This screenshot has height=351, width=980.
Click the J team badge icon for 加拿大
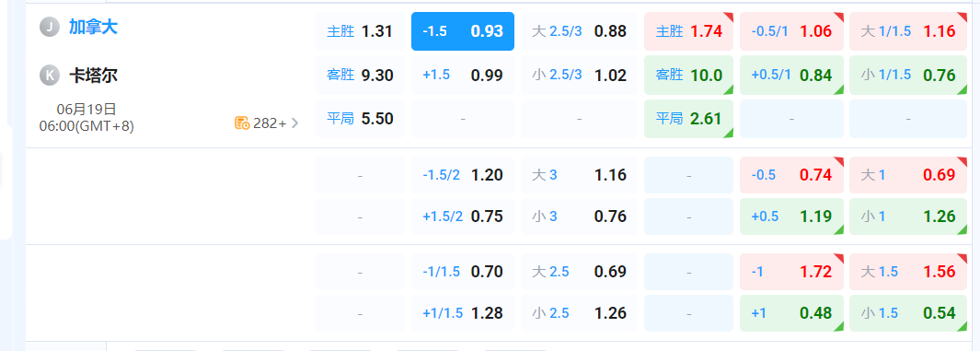(50, 27)
